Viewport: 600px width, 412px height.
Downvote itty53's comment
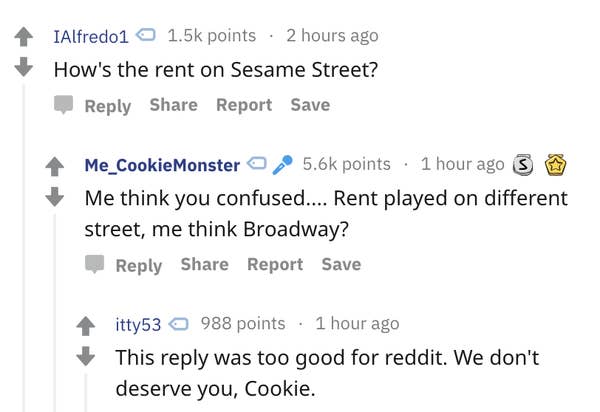pos(89,355)
